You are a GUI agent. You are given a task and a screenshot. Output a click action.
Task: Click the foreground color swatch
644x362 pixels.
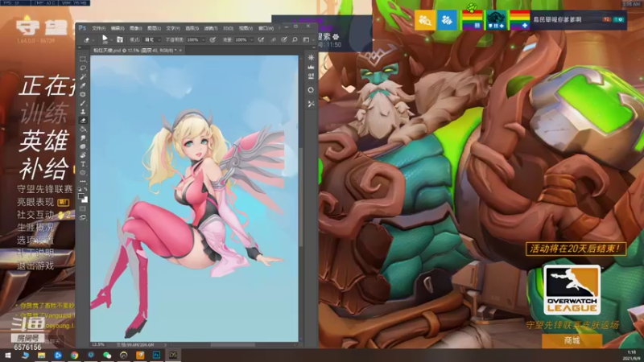(x=81, y=195)
